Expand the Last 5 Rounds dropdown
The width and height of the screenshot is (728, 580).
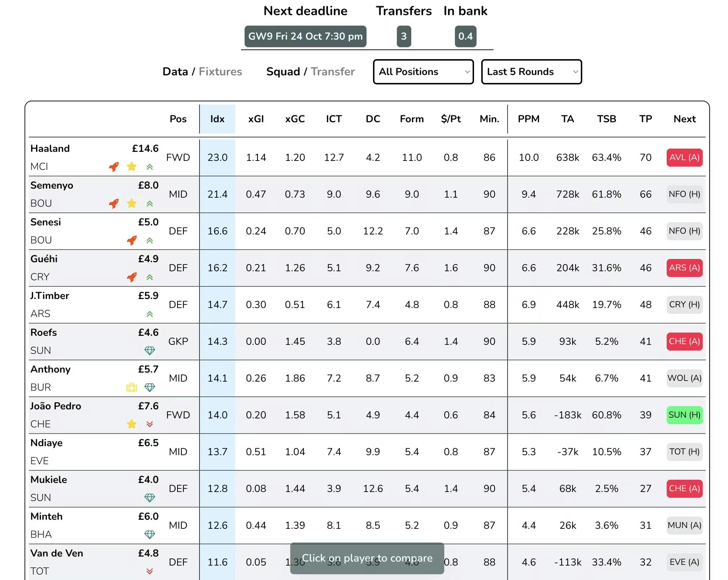pos(531,72)
